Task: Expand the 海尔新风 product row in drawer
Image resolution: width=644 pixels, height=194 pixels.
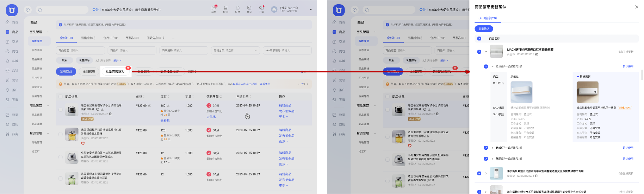Action: (486, 173)
